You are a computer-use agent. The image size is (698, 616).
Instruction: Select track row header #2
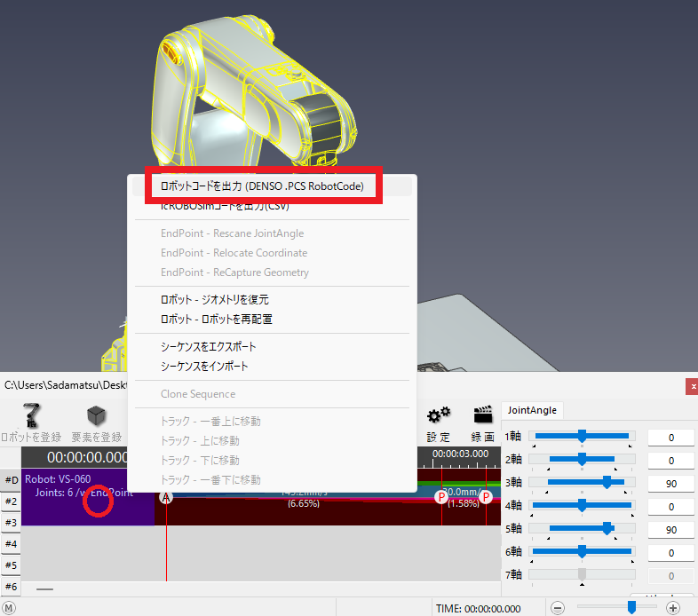pyautogui.click(x=11, y=501)
